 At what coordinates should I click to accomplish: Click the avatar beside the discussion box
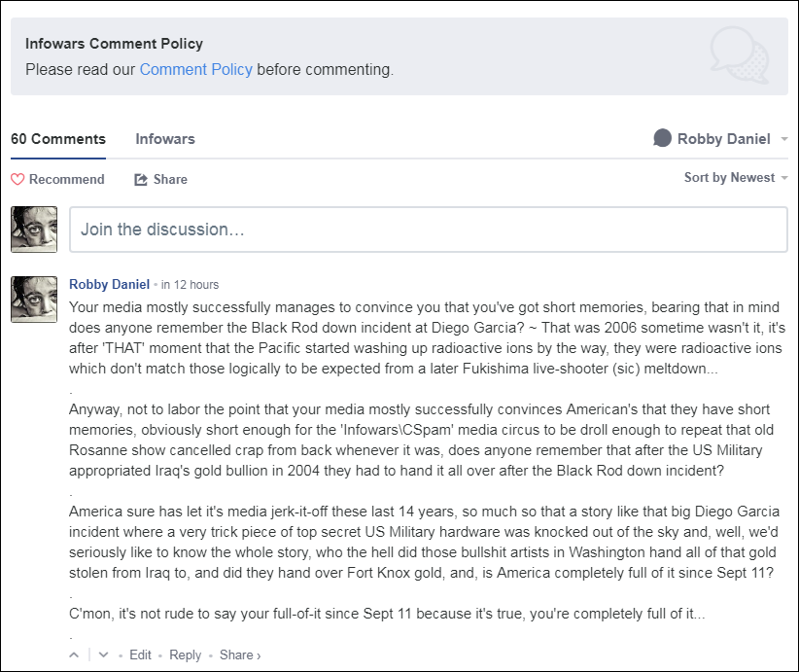click(x=34, y=230)
